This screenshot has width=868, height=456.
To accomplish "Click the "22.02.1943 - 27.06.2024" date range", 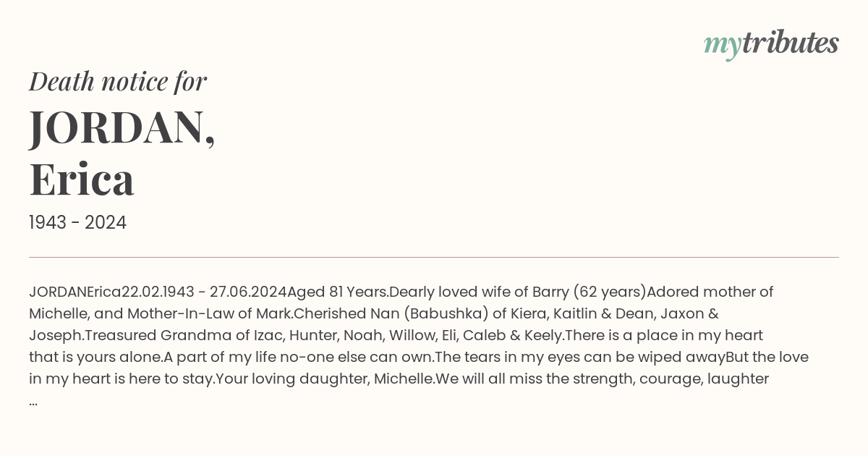I will tap(204, 292).
